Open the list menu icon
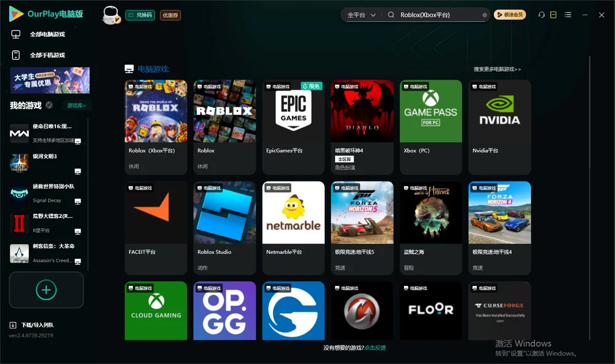The width and height of the screenshot is (615, 364). coord(568,15)
